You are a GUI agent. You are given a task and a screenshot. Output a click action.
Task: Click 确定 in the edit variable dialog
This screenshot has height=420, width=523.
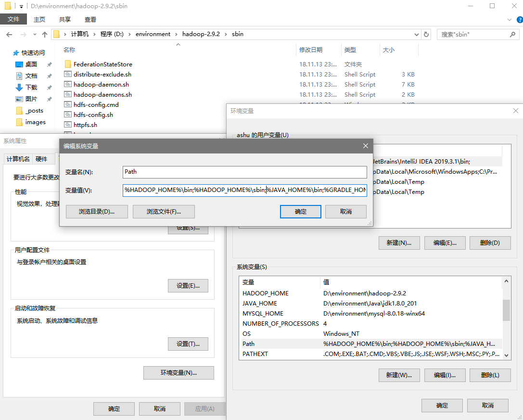coord(300,212)
